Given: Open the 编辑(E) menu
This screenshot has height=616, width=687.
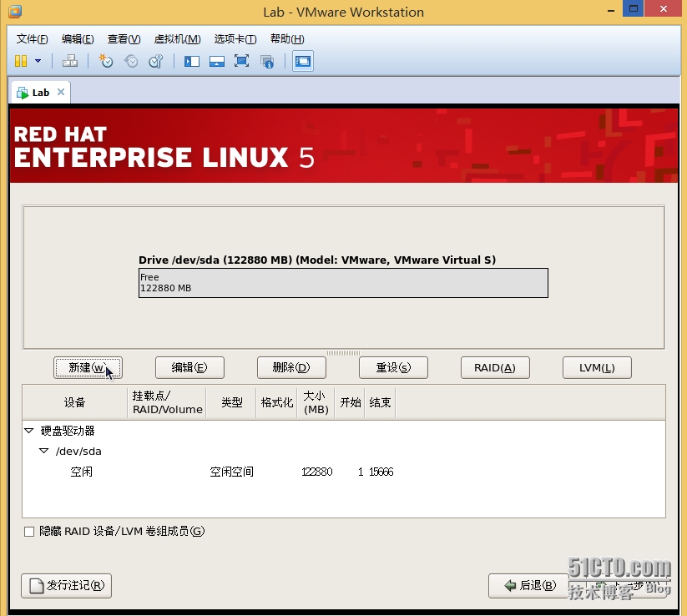Looking at the screenshot, I should pyautogui.click(x=78, y=39).
